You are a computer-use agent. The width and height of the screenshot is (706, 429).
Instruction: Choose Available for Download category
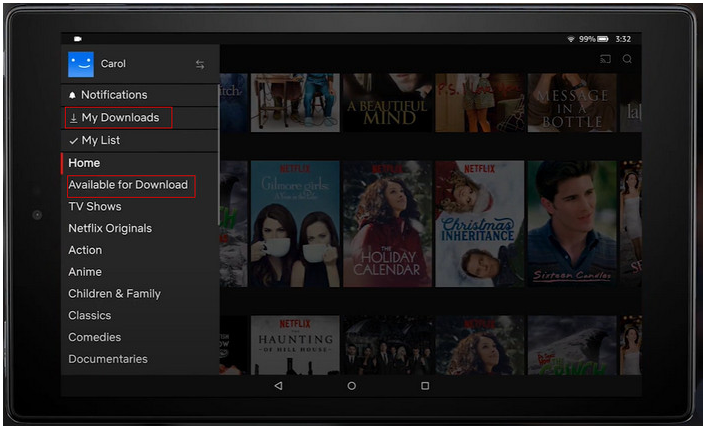(128, 185)
